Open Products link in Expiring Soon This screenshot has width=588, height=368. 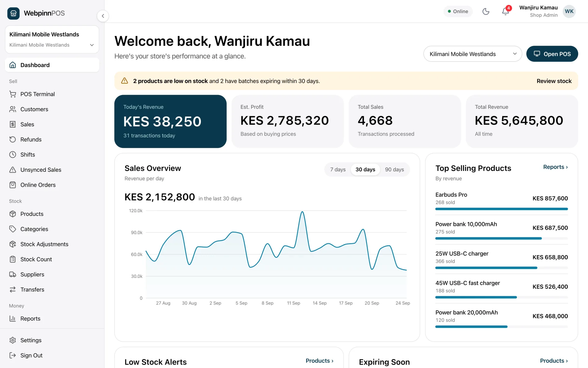pyautogui.click(x=554, y=361)
